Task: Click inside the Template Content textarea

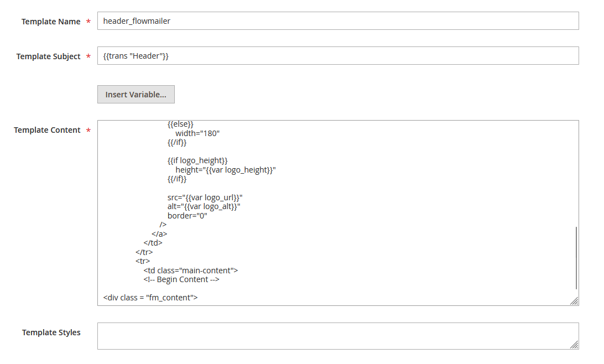Action: [338, 213]
